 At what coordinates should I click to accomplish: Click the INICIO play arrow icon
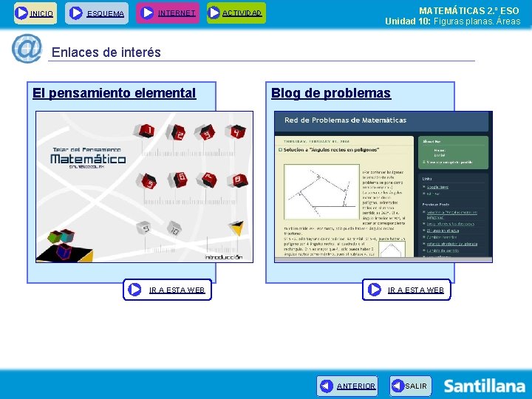[x=21, y=13]
